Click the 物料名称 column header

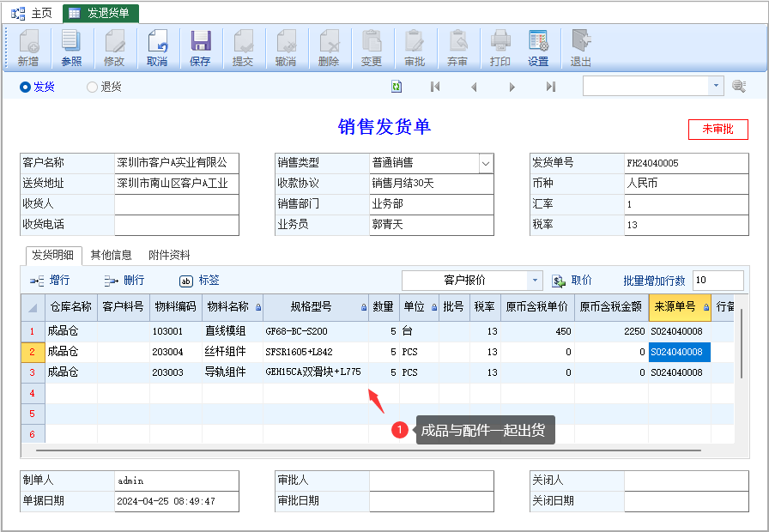[233, 307]
